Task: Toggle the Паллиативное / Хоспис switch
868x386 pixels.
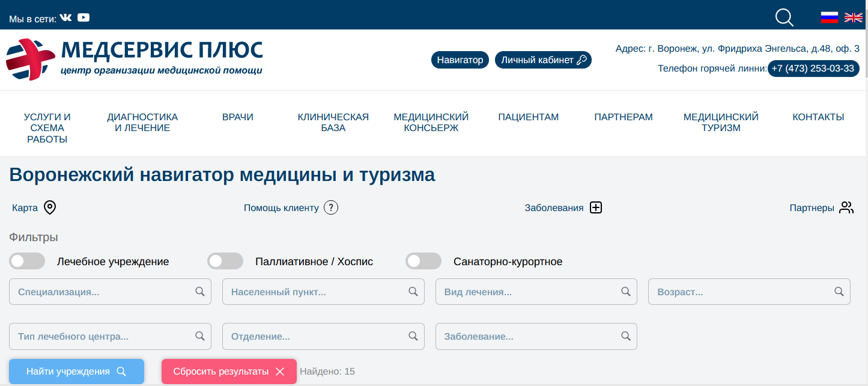Action: (225, 261)
